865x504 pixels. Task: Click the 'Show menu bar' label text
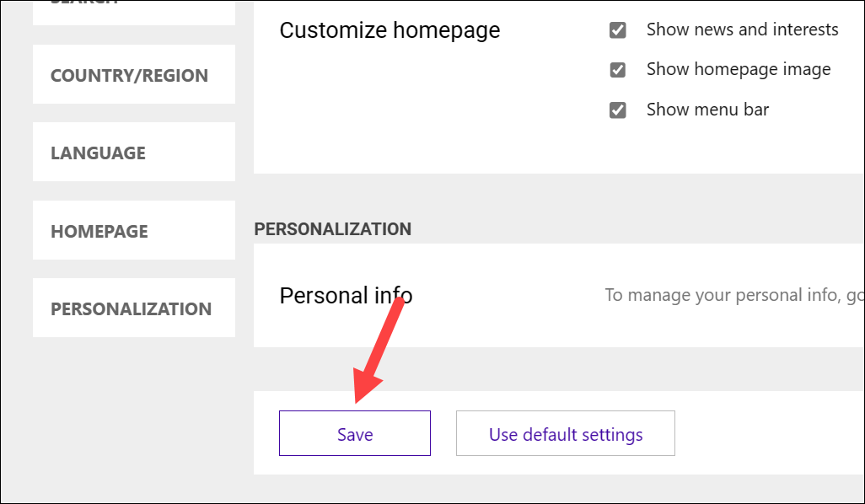pyautogui.click(x=708, y=110)
